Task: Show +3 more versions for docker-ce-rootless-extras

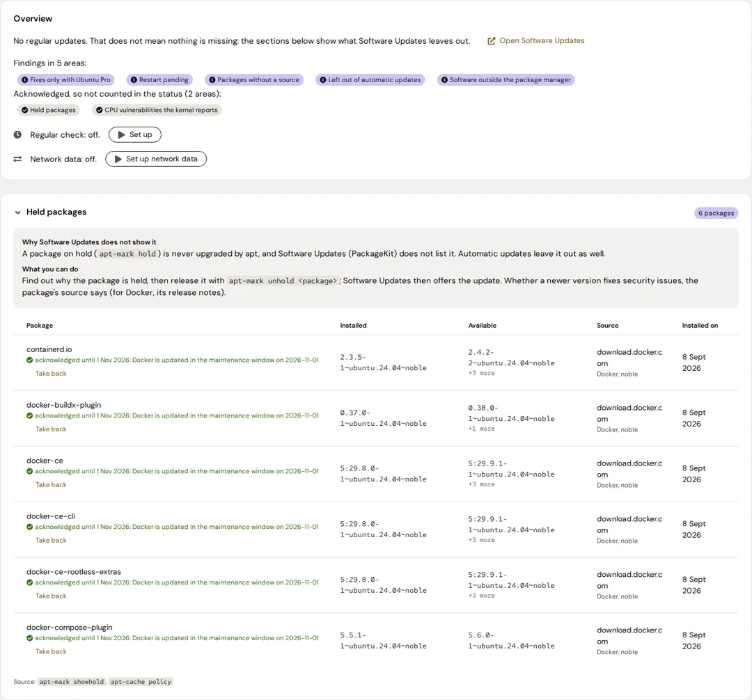Action: click(482, 596)
